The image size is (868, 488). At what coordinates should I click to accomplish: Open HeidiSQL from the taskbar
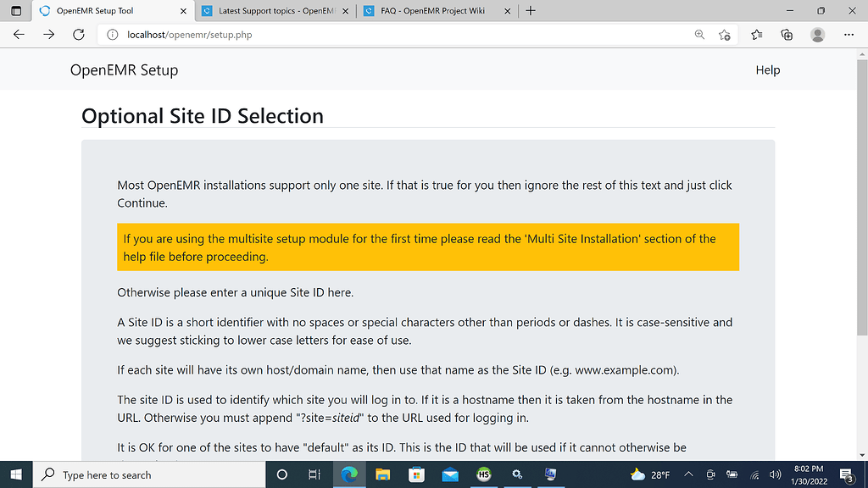click(484, 474)
